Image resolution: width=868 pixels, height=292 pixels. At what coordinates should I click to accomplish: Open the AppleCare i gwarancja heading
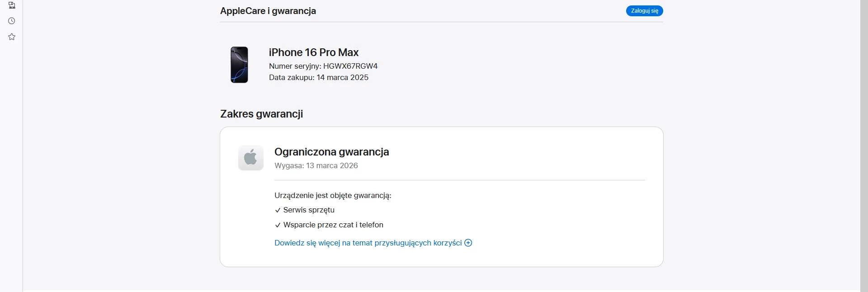pyautogui.click(x=268, y=11)
